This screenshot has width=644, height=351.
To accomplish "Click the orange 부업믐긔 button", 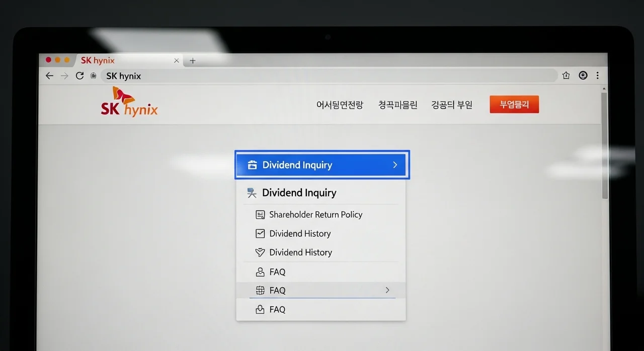I will [514, 105].
